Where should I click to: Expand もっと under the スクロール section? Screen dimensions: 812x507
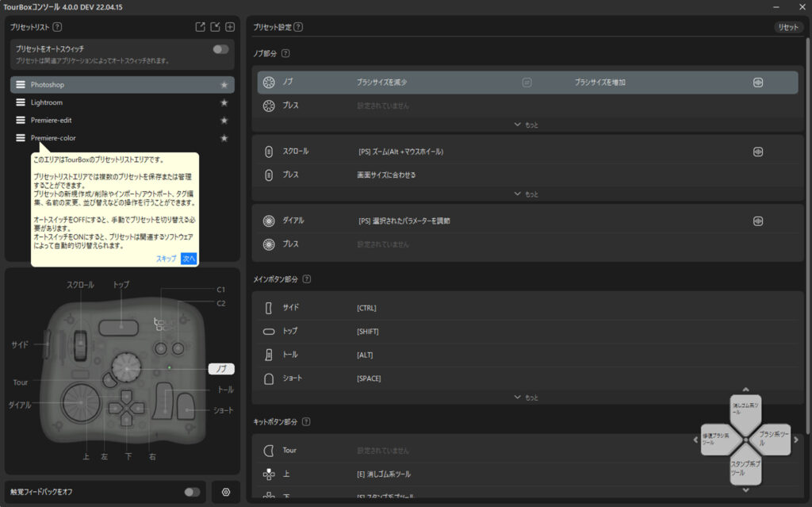pos(527,194)
